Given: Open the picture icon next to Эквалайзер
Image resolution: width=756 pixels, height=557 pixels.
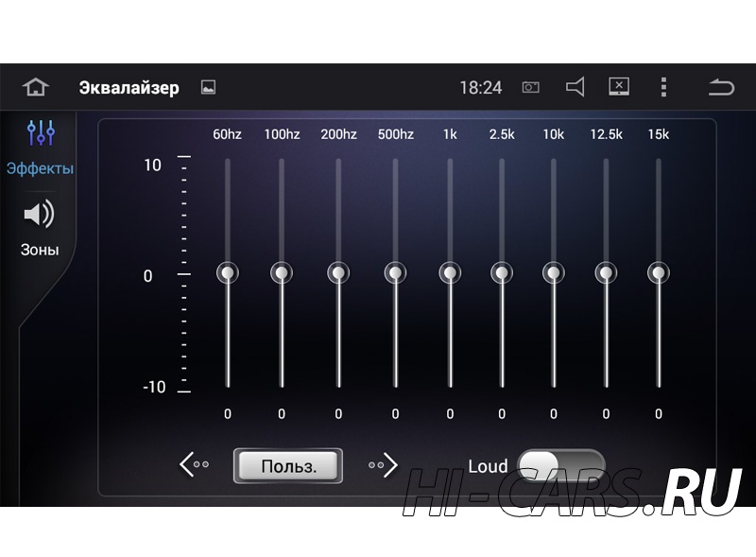Looking at the screenshot, I should (208, 87).
